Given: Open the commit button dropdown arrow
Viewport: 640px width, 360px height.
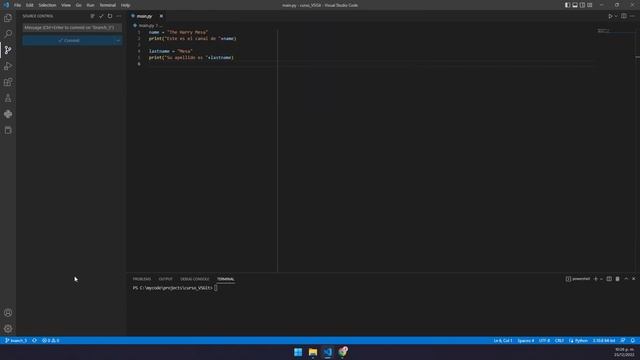Looking at the screenshot, I should click(118, 40).
